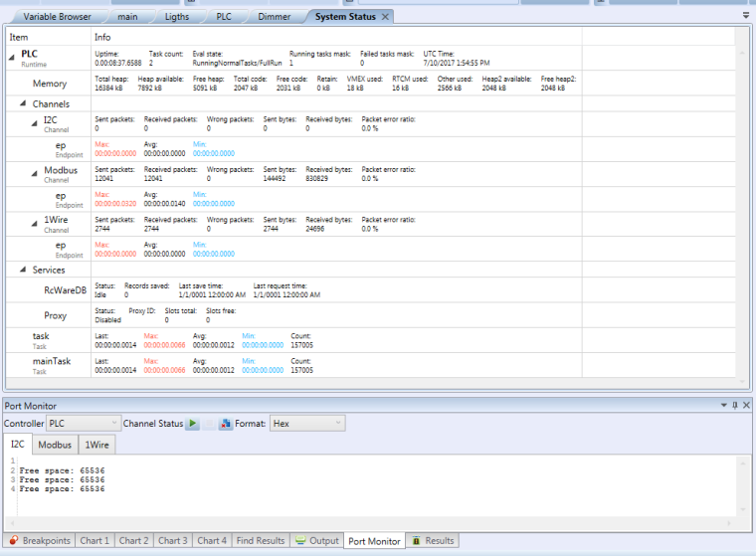Image resolution: width=756 pixels, height=556 pixels.
Task: Start channel status with the green play icon
Action: coord(194,424)
